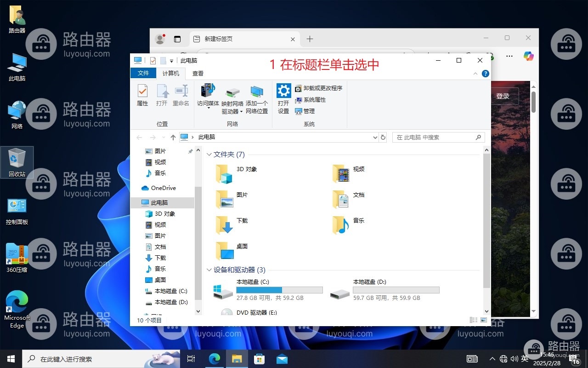Click 本地磁盘 (C:) in navigation tree
Image resolution: width=588 pixels, height=368 pixels.
coord(166,291)
